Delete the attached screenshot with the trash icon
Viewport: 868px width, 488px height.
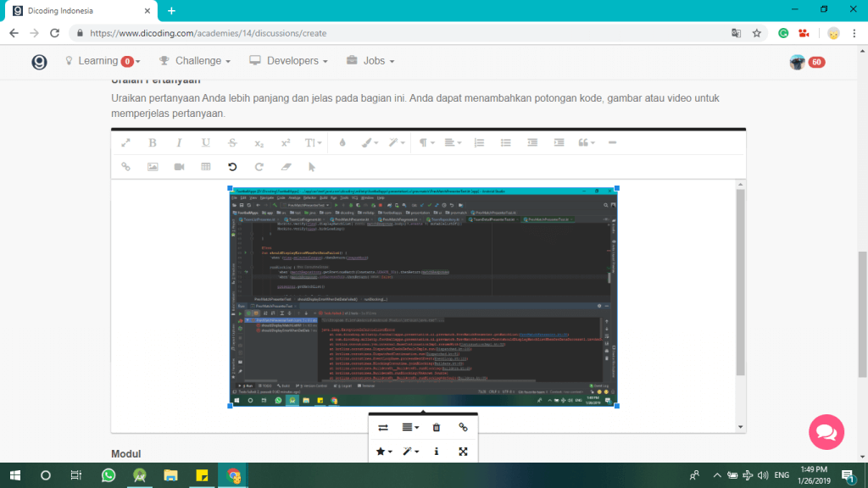click(437, 427)
